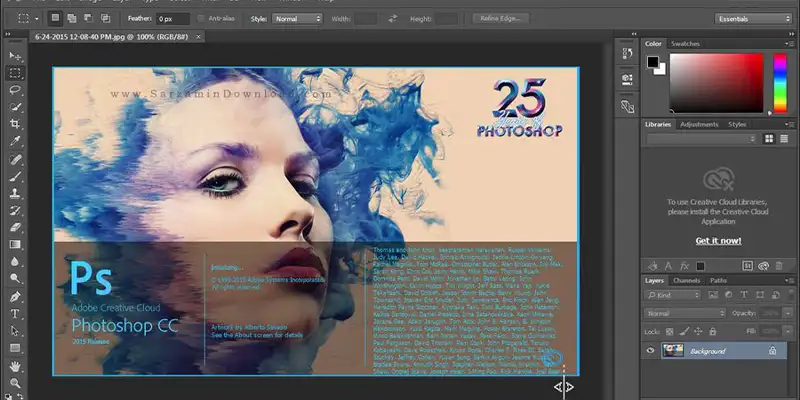Select the Move tool

15,55
